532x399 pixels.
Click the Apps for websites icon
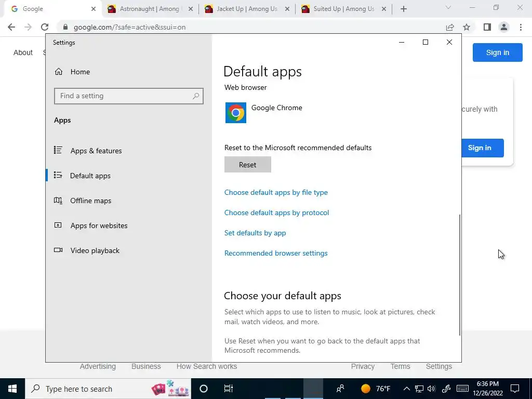click(58, 225)
